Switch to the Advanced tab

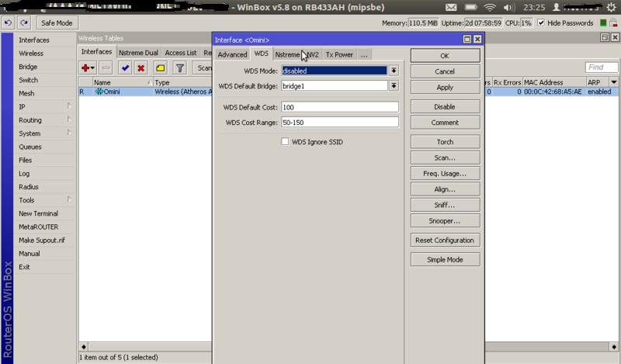(x=232, y=54)
